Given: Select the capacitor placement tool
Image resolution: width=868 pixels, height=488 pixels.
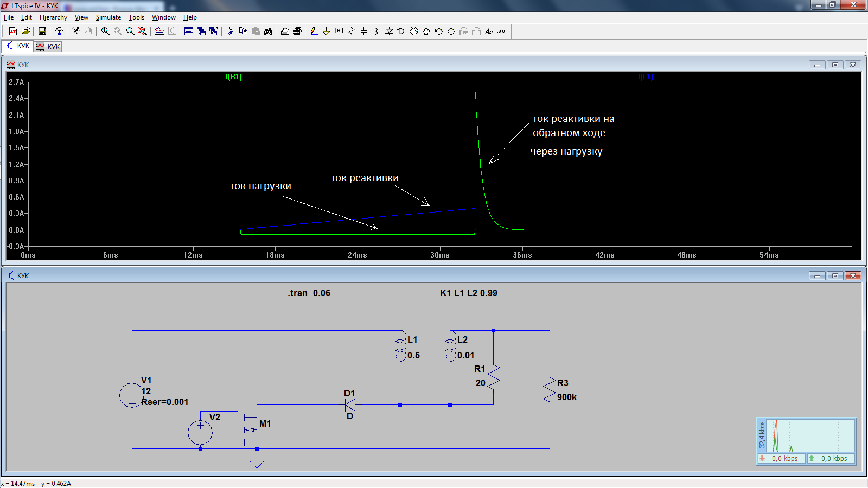Looking at the screenshot, I should (x=363, y=31).
